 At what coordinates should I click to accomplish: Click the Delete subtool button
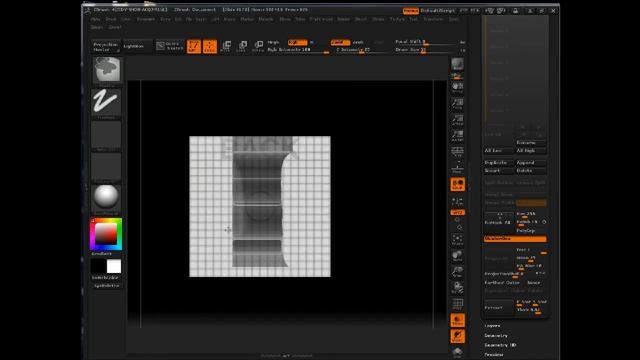(531, 171)
